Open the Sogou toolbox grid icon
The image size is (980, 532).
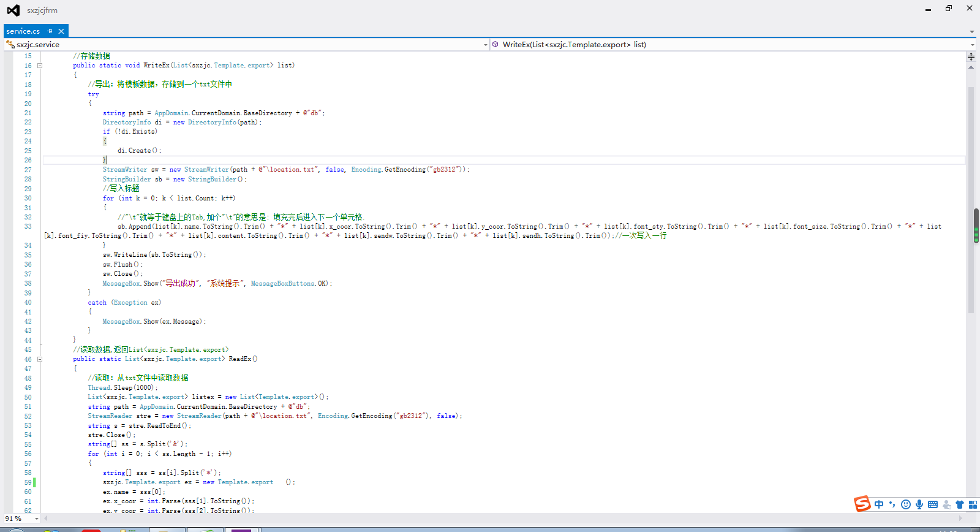(x=973, y=504)
